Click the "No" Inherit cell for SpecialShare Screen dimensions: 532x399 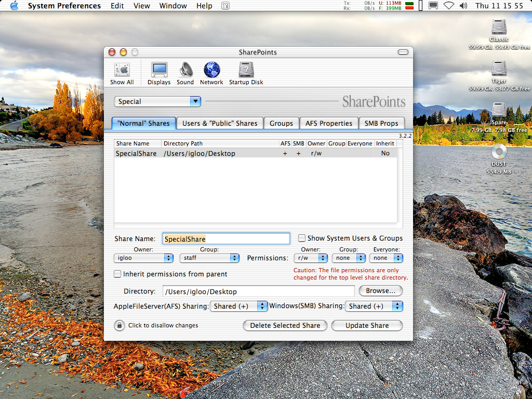[385, 153]
